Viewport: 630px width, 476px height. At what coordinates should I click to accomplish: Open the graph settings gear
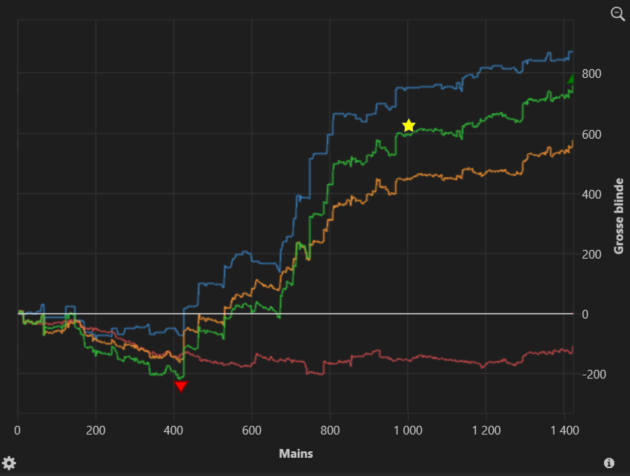9,463
